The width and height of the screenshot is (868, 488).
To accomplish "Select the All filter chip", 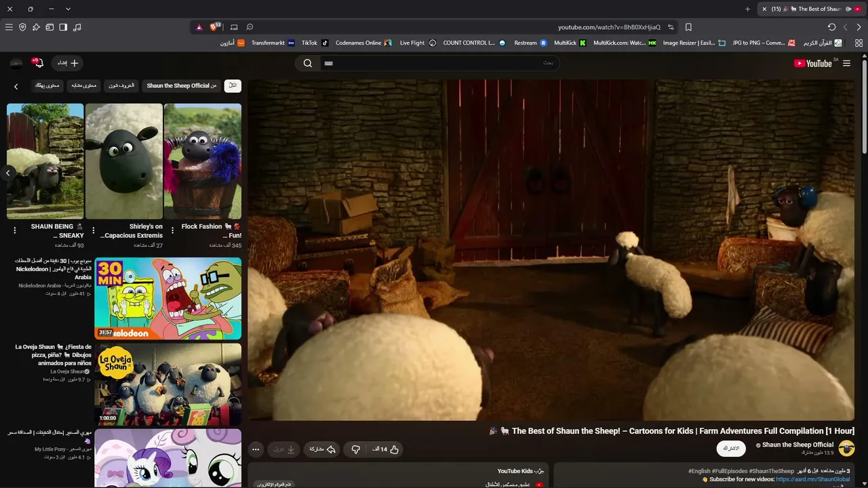I will pyautogui.click(x=233, y=85).
